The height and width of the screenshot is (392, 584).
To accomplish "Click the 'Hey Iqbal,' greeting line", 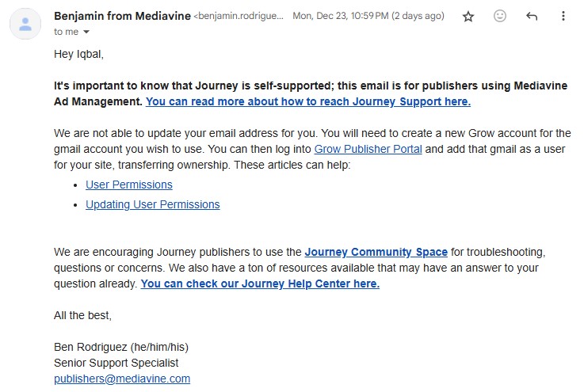I will tap(78, 54).
